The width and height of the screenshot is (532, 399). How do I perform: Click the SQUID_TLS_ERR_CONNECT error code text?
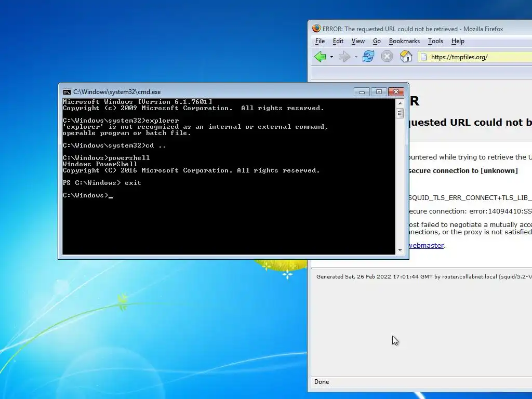[470, 198]
